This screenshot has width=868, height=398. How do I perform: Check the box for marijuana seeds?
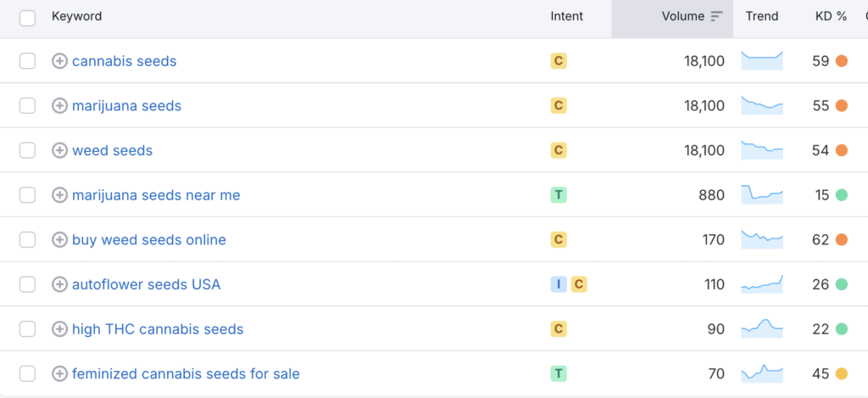[x=27, y=105]
